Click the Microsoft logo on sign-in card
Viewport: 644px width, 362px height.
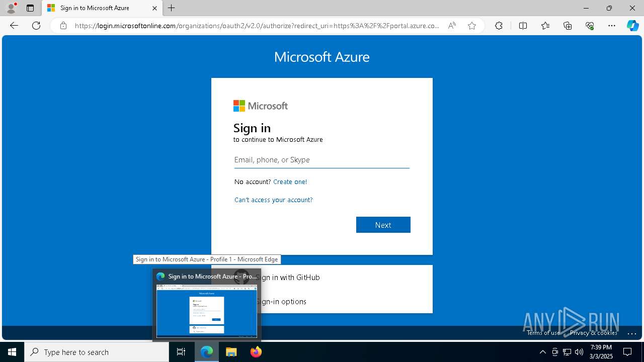[261, 106]
